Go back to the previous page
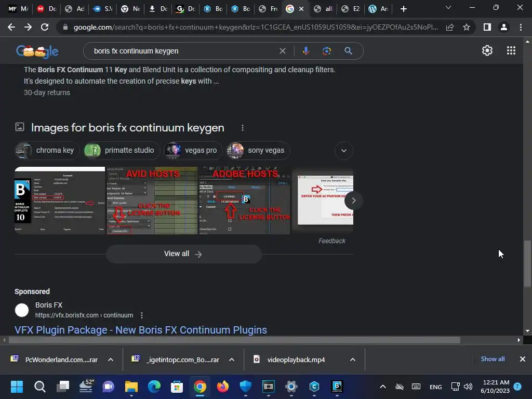Screen dimensions: 532x399 (11, 27)
